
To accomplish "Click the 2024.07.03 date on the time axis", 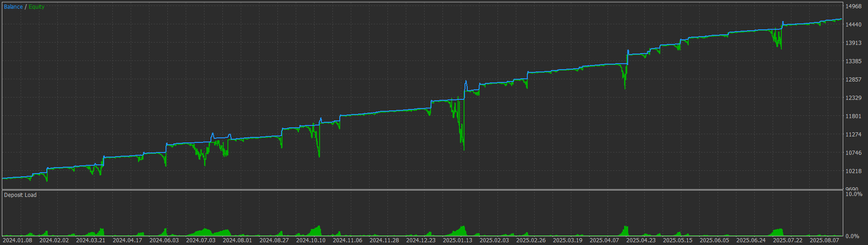I will [x=201, y=240].
